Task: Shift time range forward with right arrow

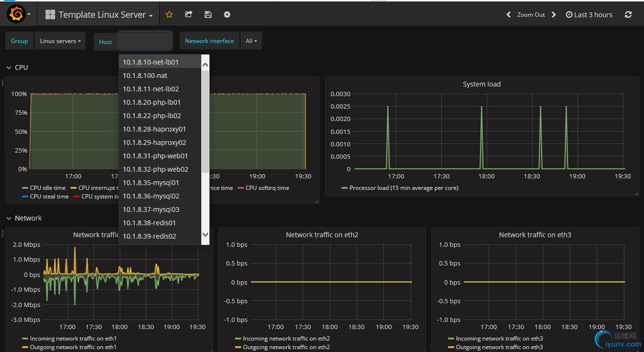Action: coord(554,15)
